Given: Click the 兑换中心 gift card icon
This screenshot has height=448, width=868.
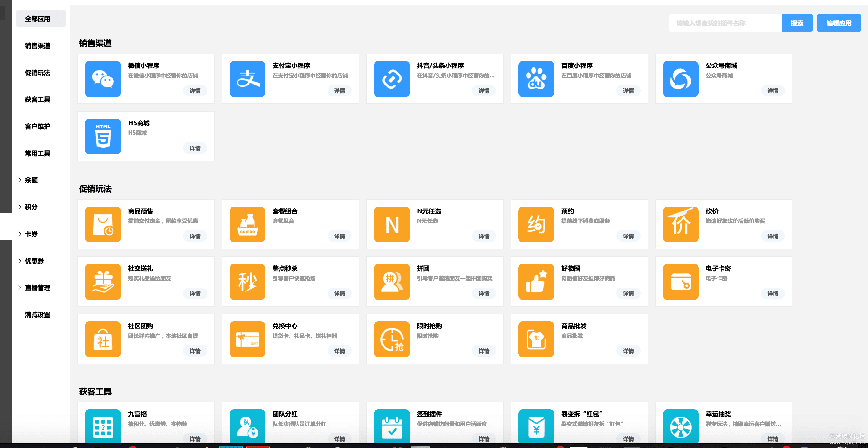Looking at the screenshot, I should (x=247, y=339).
